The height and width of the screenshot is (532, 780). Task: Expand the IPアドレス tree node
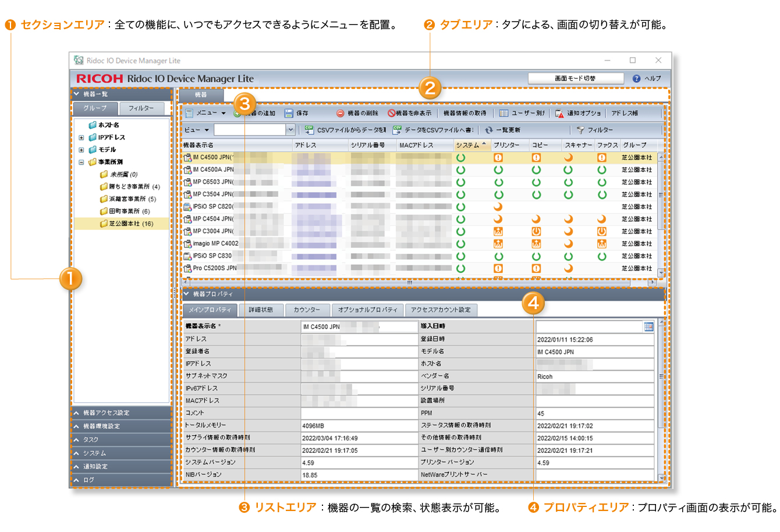tap(81, 137)
